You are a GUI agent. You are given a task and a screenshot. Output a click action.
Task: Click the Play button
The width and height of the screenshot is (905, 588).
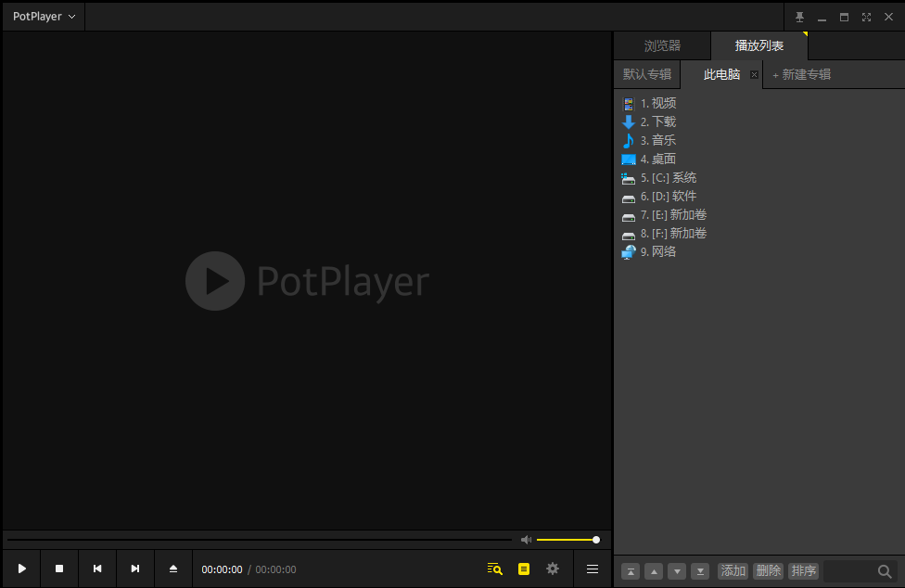pos(22,569)
